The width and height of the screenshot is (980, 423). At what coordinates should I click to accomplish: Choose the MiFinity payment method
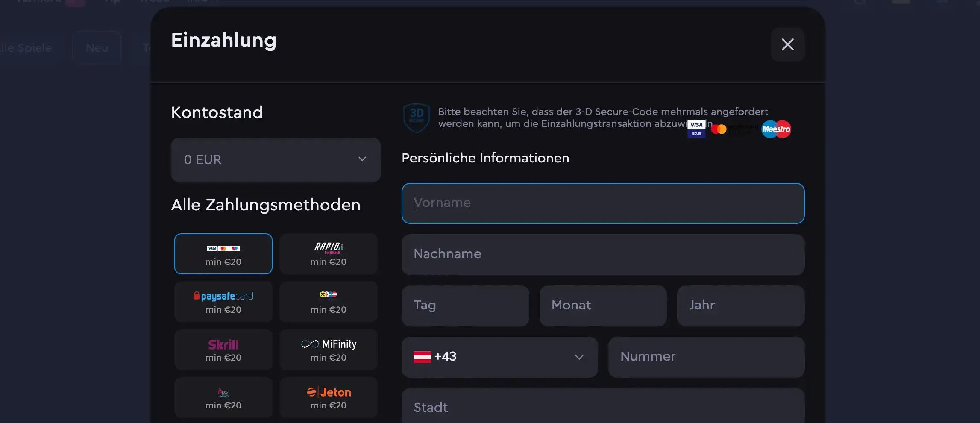(x=328, y=349)
